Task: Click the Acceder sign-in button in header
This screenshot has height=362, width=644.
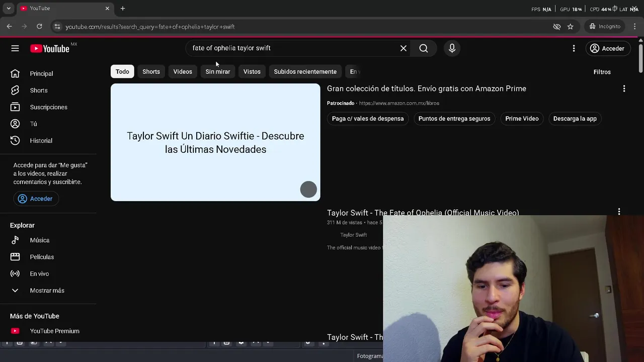Action: pyautogui.click(x=607, y=48)
